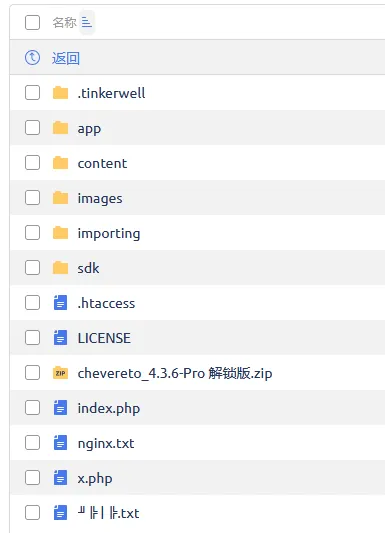Click the ZIP file icon for chevereto archive
Screen dimensions: 385x533
click(x=60, y=373)
